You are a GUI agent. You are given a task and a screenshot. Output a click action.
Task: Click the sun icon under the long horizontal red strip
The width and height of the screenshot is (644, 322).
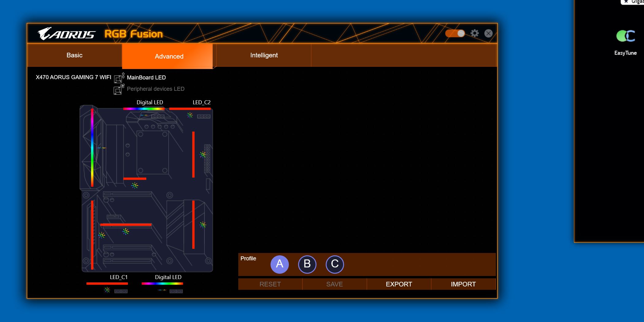coord(126,232)
